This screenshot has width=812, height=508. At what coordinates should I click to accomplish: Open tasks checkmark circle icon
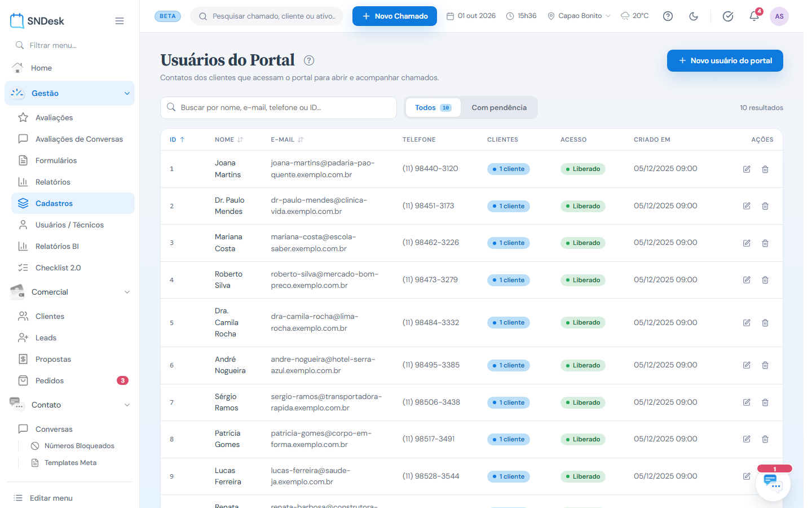click(x=728, y=16)
